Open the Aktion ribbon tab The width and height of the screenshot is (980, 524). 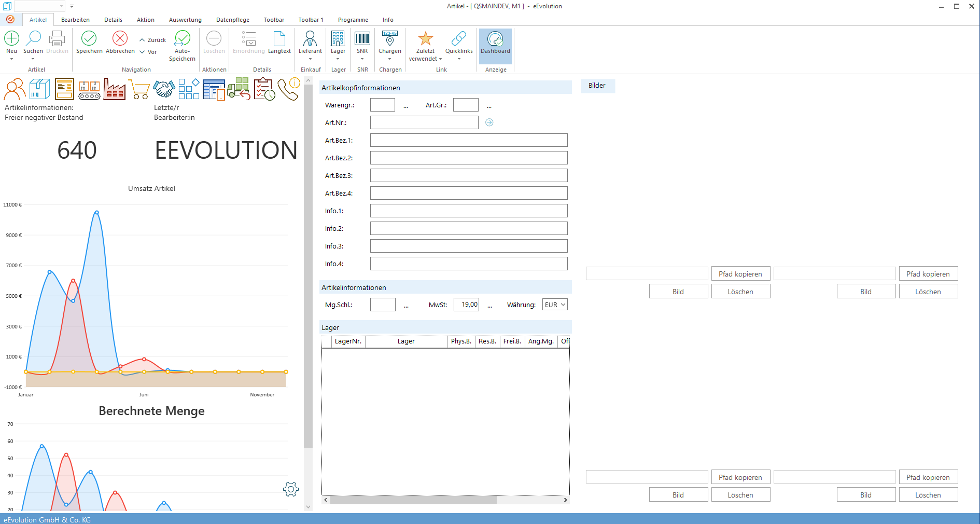point(146,20)
